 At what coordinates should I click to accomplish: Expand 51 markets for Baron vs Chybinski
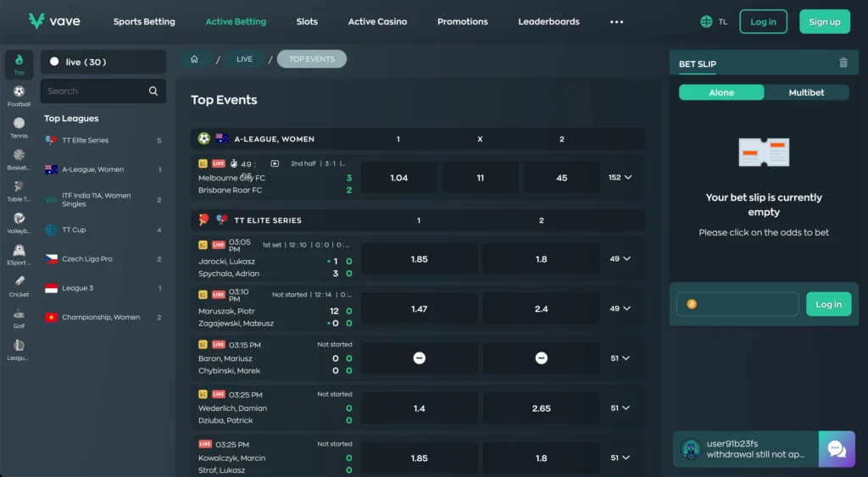tap(620, 358)
